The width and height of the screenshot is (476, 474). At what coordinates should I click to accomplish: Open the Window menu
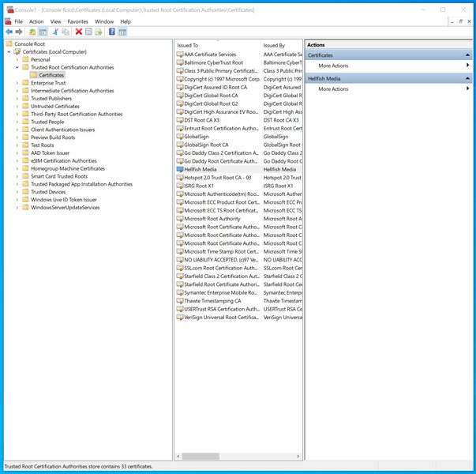[x=104, y=21]
